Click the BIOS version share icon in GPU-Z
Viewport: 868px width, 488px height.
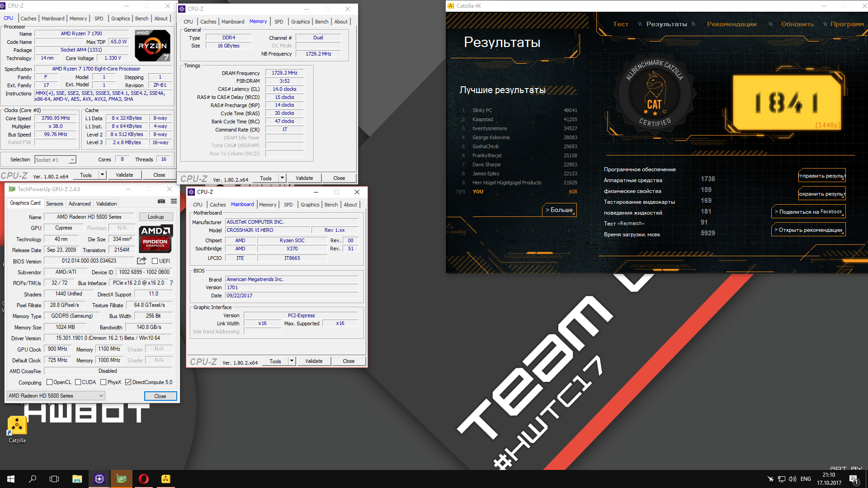pyautogui.click(x=142, y=261)
